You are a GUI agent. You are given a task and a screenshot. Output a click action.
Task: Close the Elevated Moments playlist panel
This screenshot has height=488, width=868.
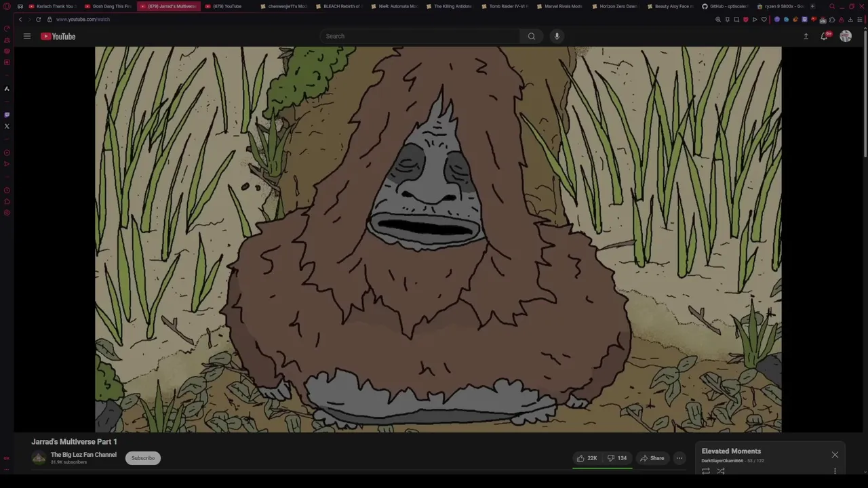835,455
